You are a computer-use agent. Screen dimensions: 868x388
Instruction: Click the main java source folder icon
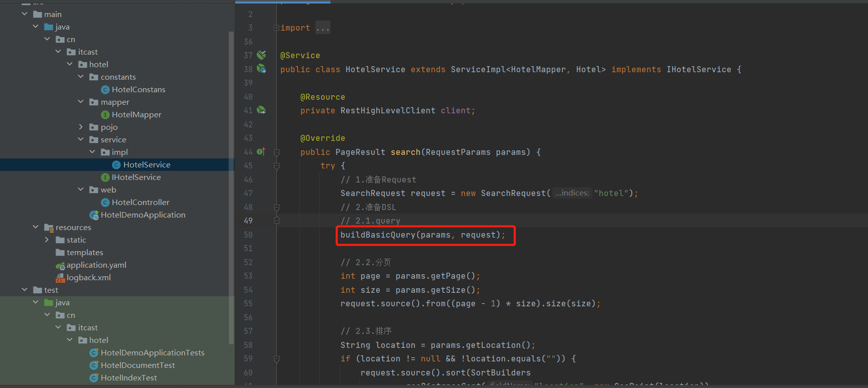click(49, 27)
